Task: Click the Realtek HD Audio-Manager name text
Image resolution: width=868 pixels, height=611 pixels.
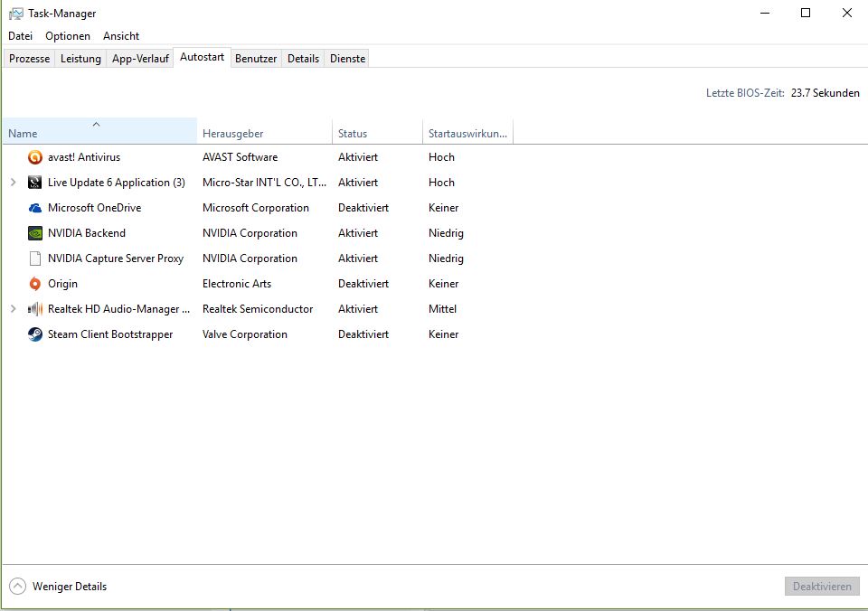Action: click(118, 309)
